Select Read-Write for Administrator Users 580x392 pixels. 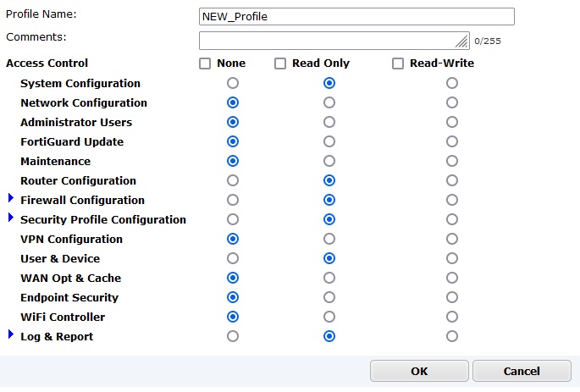[452, 122]
